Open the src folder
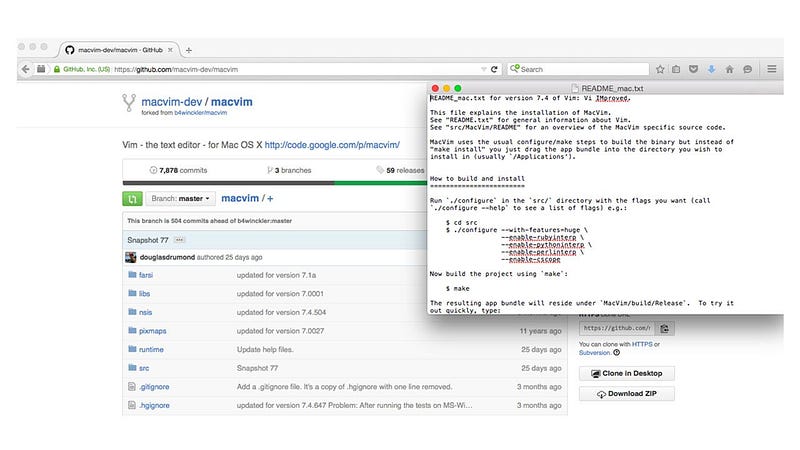The width and height of the screenshot is (800, 450). [144, 368]
